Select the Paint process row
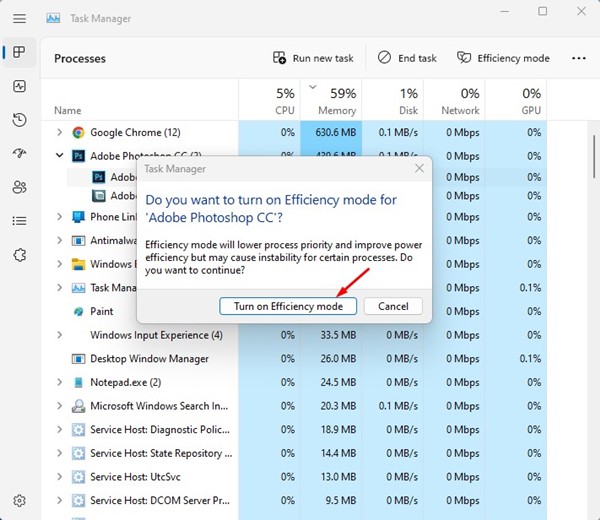The width and height of the screenshot is (600, 520). click(x=294, y=311)
